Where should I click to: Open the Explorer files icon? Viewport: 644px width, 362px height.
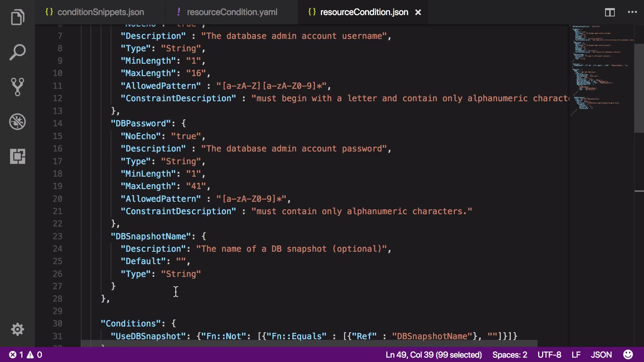17,17
